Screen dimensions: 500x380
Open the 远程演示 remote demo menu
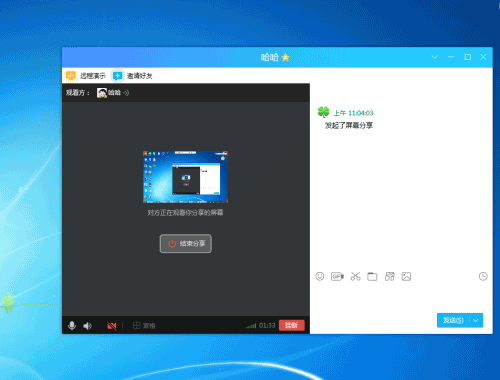coord(86,76)
